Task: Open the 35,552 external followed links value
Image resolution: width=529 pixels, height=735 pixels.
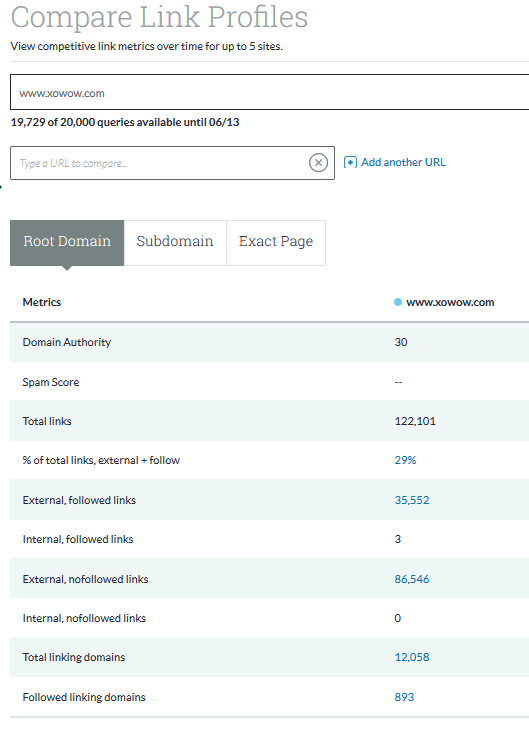Action: (x=412, y=500)
